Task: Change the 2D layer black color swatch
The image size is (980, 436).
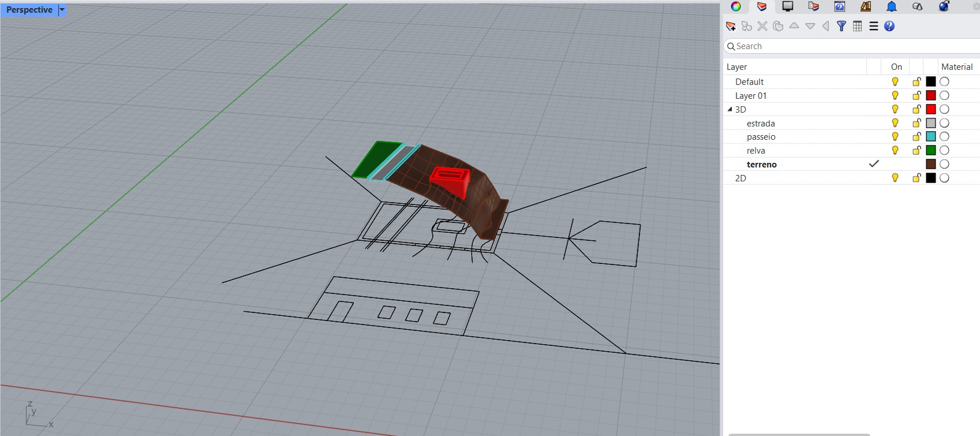Action: pos(931,178)
